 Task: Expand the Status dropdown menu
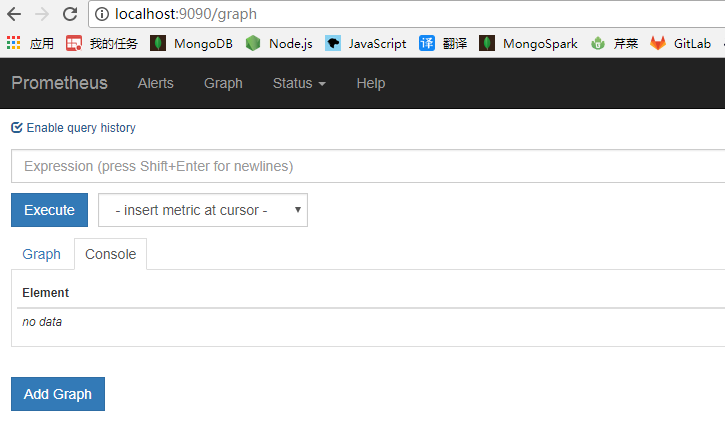tap(299, 83)
